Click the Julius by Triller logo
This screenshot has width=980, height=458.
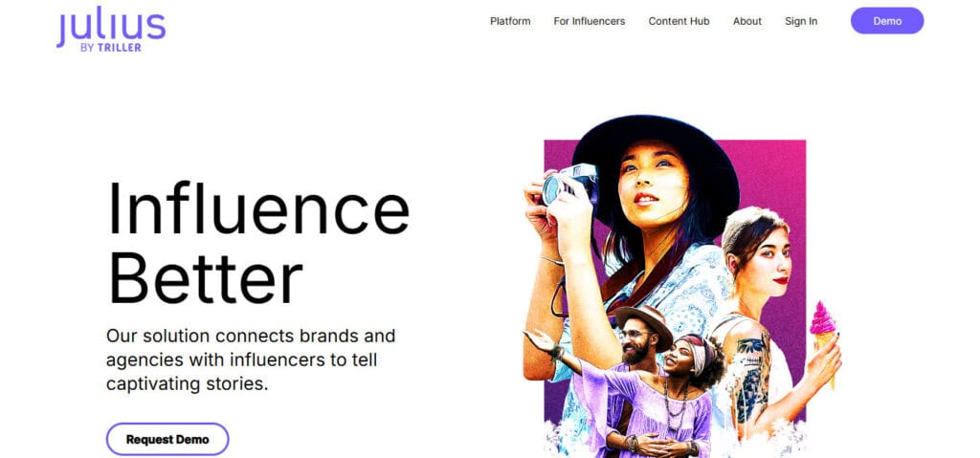coord(111,30)
